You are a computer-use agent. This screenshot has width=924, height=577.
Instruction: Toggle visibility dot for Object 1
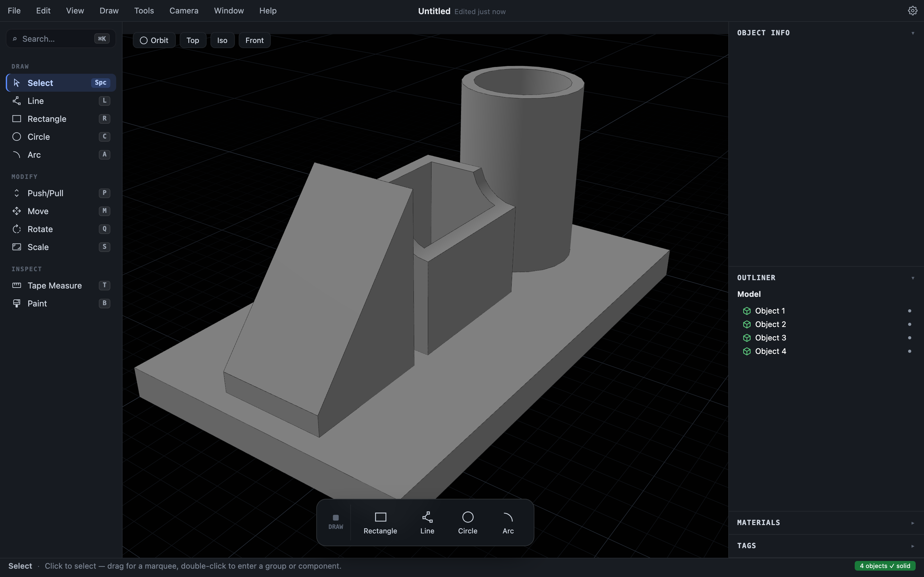tap(910, 311)
